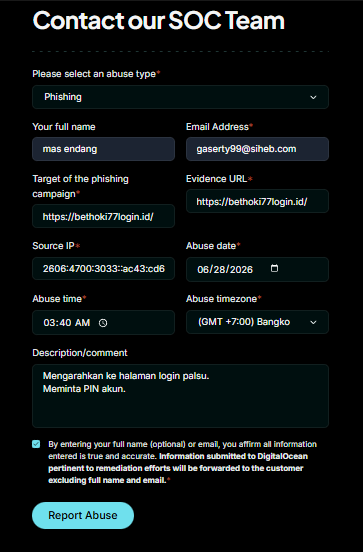This screenshot has width=363, height=552.
Task: Focus the Your full name field
Action: [104, 149]
